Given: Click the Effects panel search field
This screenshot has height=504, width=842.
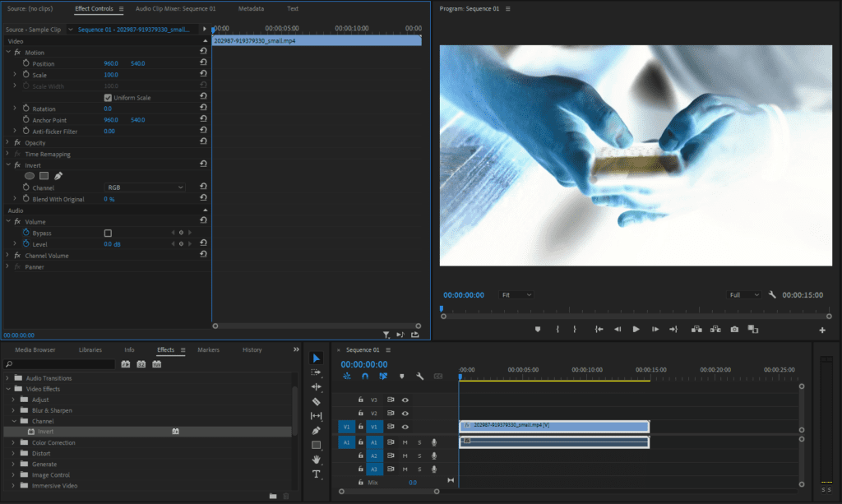Looking at the screenshot, I should [59, 364].
